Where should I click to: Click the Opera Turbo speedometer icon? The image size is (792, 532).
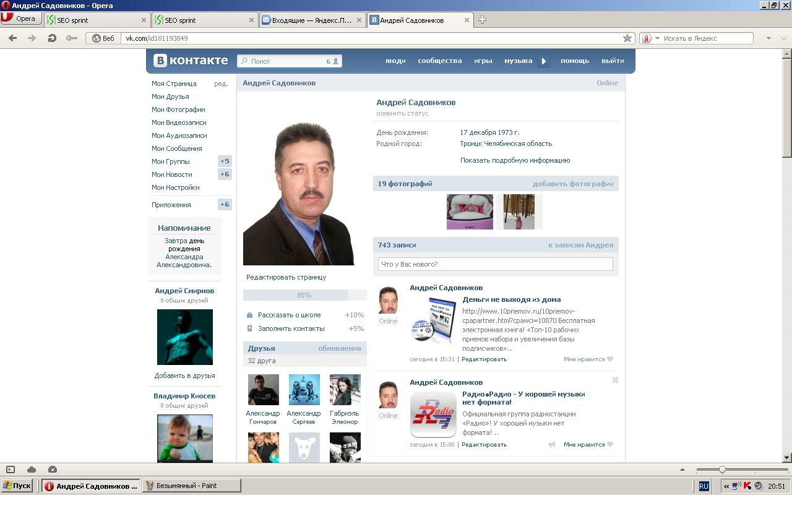point(53,470)
